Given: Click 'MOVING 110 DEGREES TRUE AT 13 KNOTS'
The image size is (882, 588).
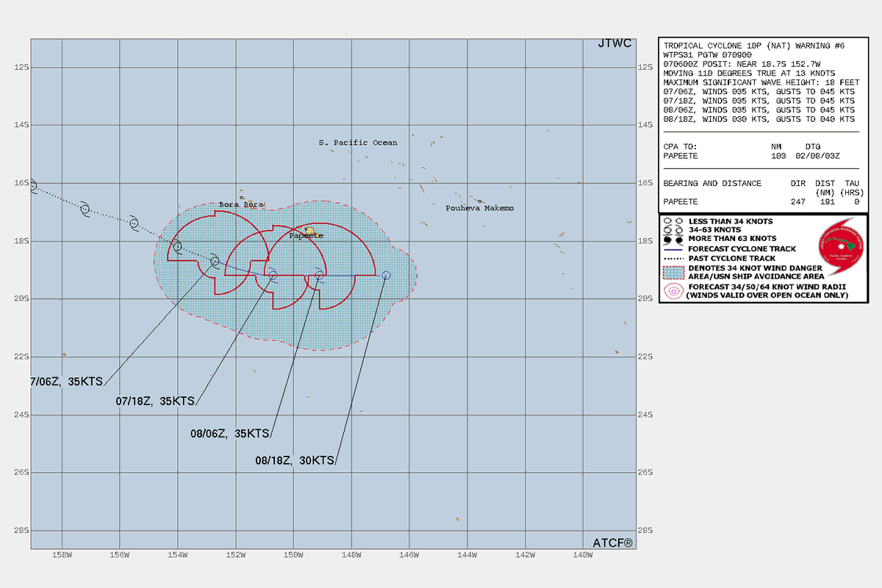Looking at the screenshot, I should [749, 73].
